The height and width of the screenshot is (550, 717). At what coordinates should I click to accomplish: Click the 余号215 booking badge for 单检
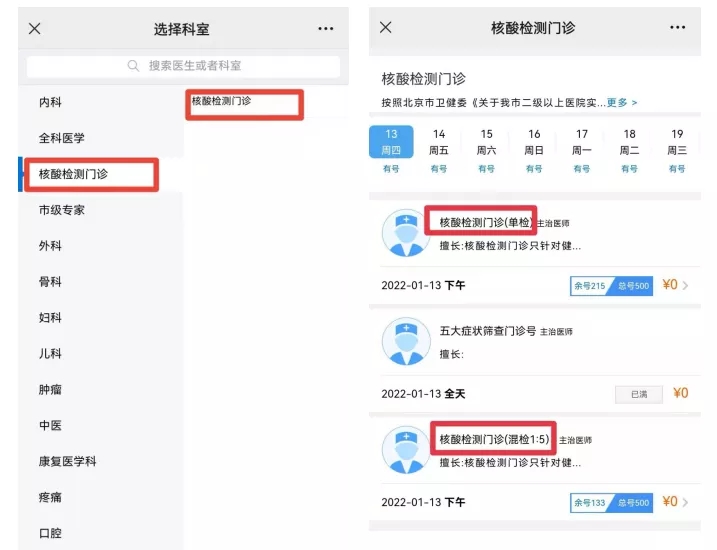coord(590,285)
